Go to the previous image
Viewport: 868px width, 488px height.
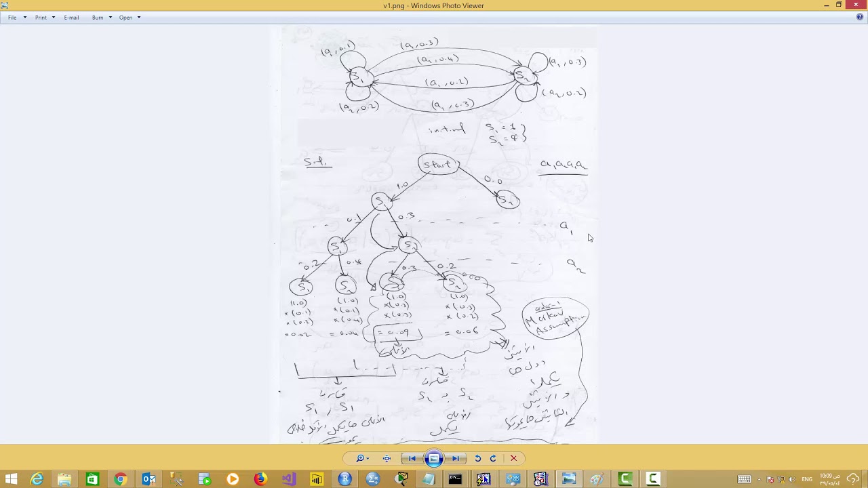click(412, 459)
